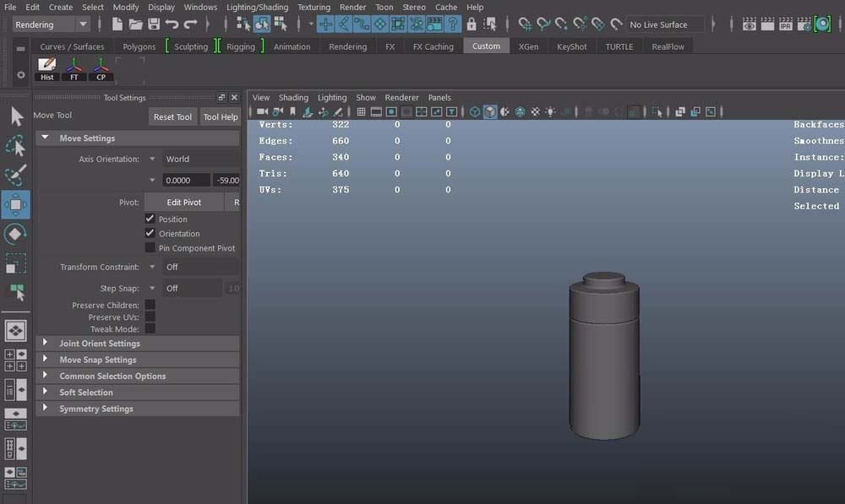
Task: Select the Move tool in toolbox
Action: click(x=15, y=204)
